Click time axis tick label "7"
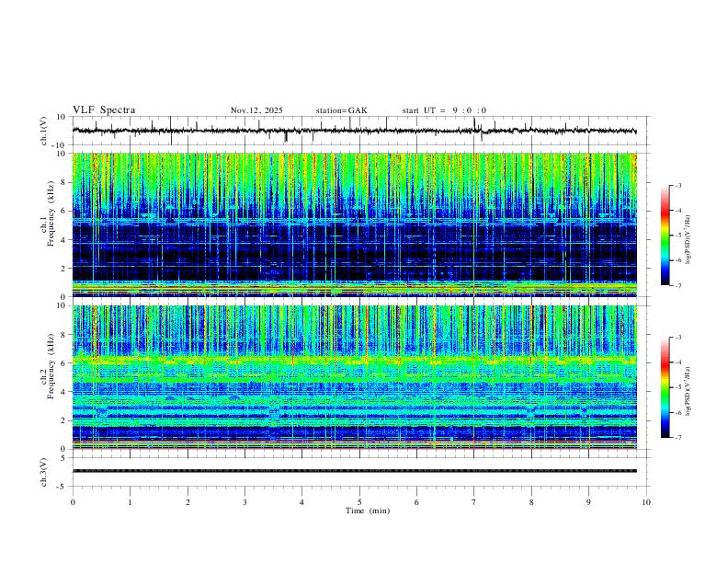 coord(474,502)
